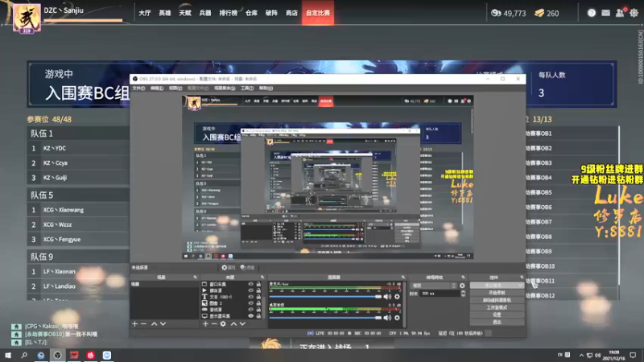Pop out the Audio Mixer dock panel

point(403,278)
